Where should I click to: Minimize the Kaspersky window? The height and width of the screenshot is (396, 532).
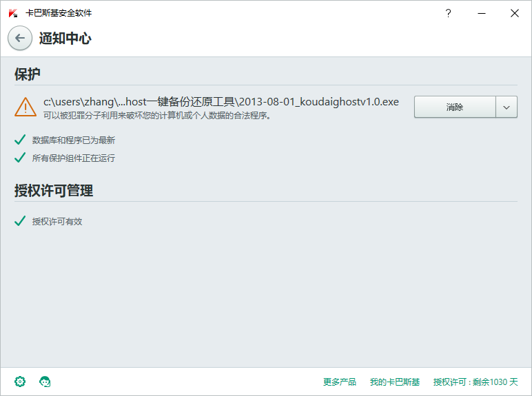(482, 13)
